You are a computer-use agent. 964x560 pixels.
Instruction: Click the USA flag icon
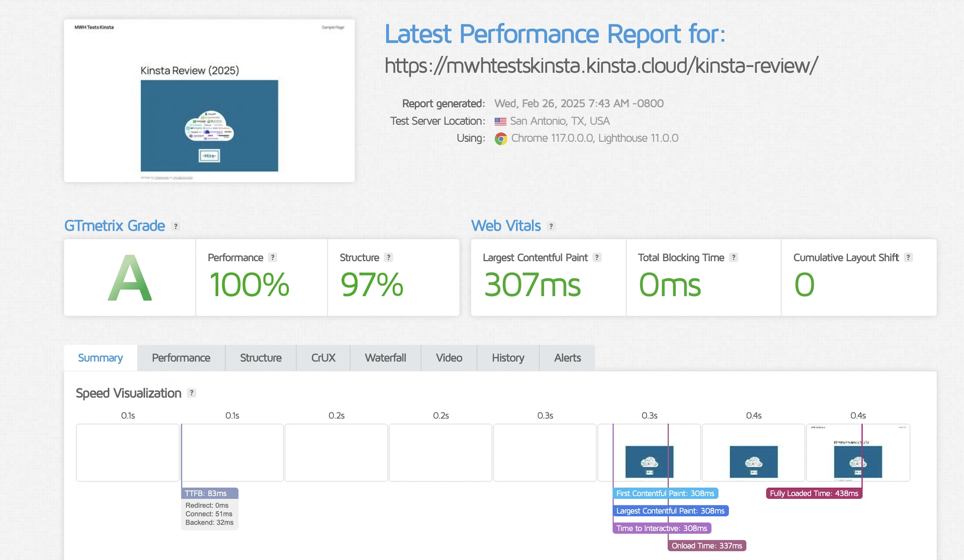click(500, 121)
